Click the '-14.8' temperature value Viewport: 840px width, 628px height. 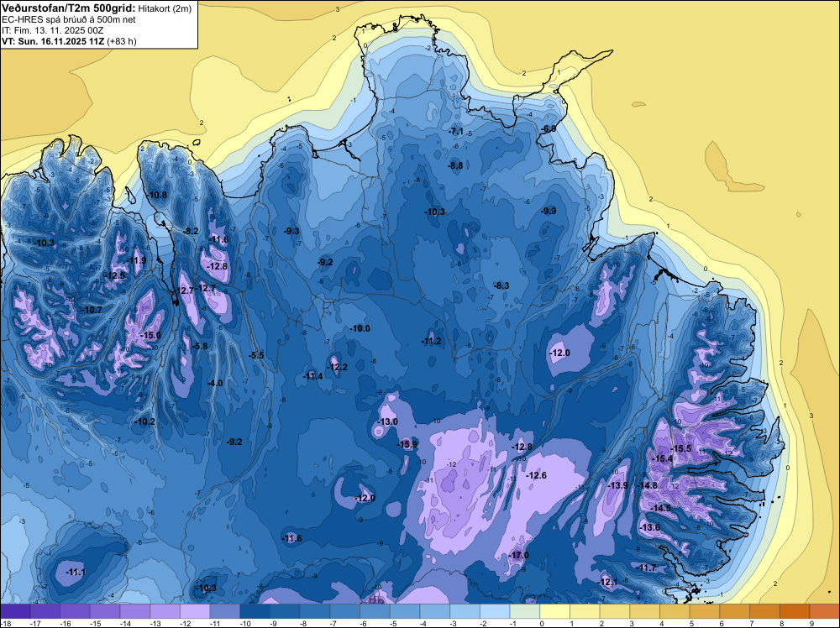click(647, 485)
